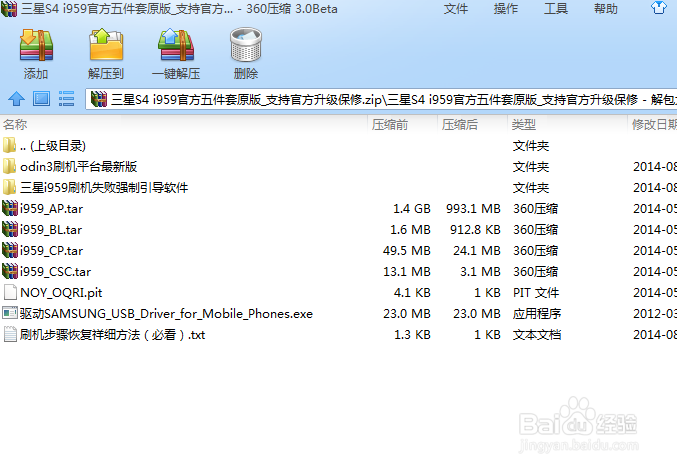Click the 49.5 MB size cell
This screenshot has height=469, width=677.
pos(407,251)
